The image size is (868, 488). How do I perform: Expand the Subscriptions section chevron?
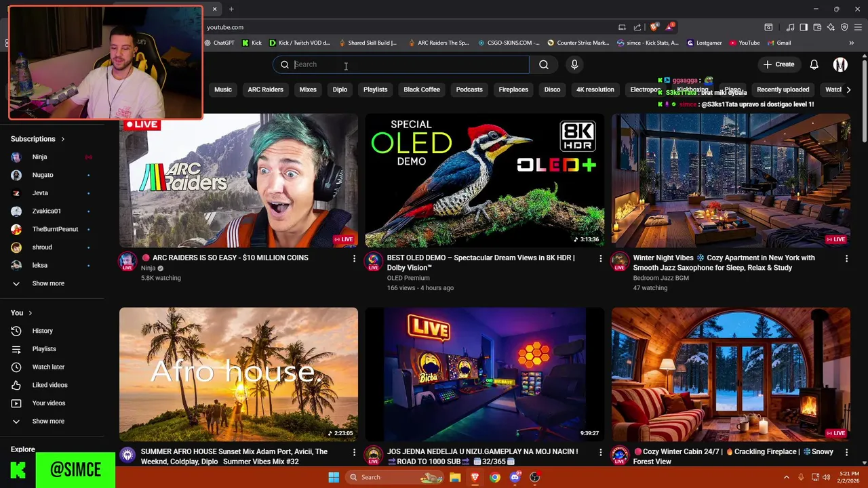click(62, 139)
